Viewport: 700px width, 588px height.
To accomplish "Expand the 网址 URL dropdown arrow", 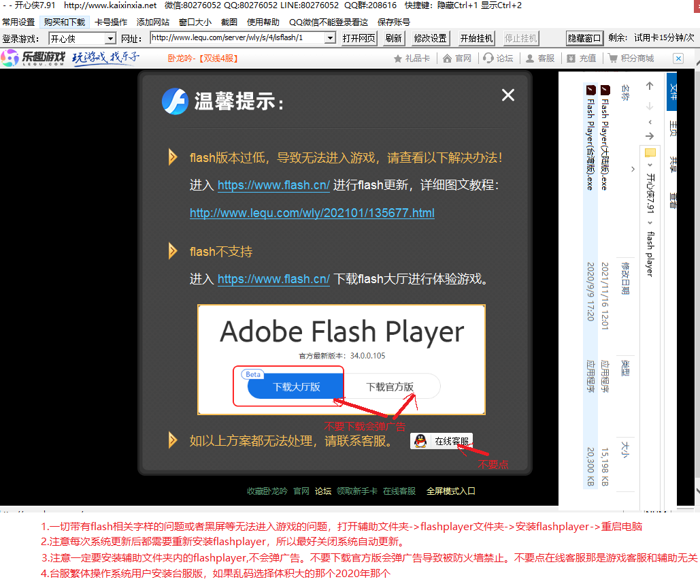I will click(x=330, y=38).
